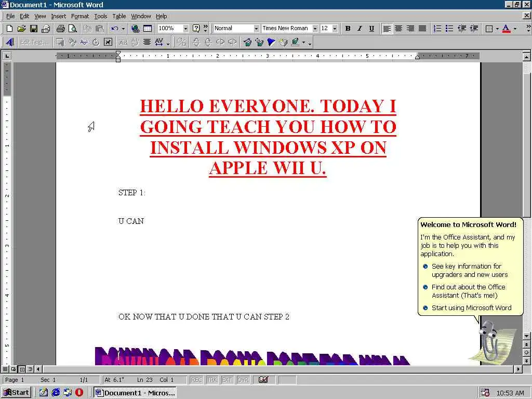Image resolution: width=532 pixels, height=399 pixels.
Task: Set alignment to Align Right
Action: pyautogui.click(x=410, y=29)
